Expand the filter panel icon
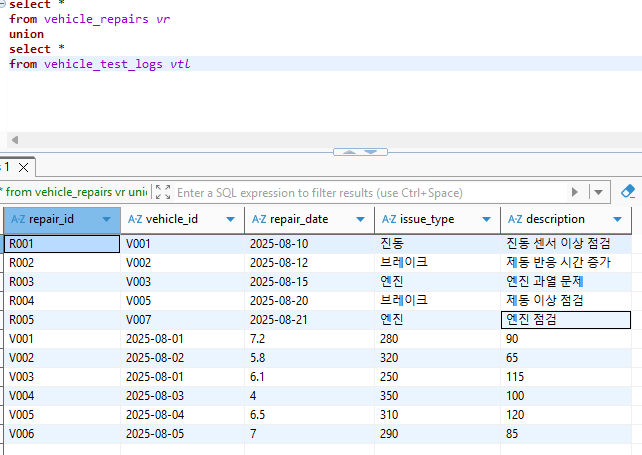This screenshot has height=455, width=642. coord(163,192)
